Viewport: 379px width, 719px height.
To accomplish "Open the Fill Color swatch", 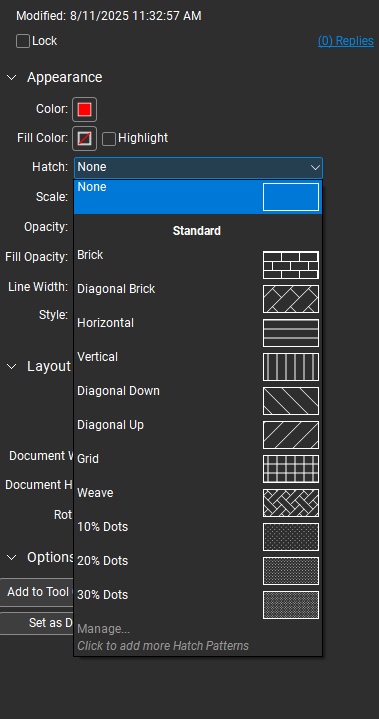I will (84, 138).
